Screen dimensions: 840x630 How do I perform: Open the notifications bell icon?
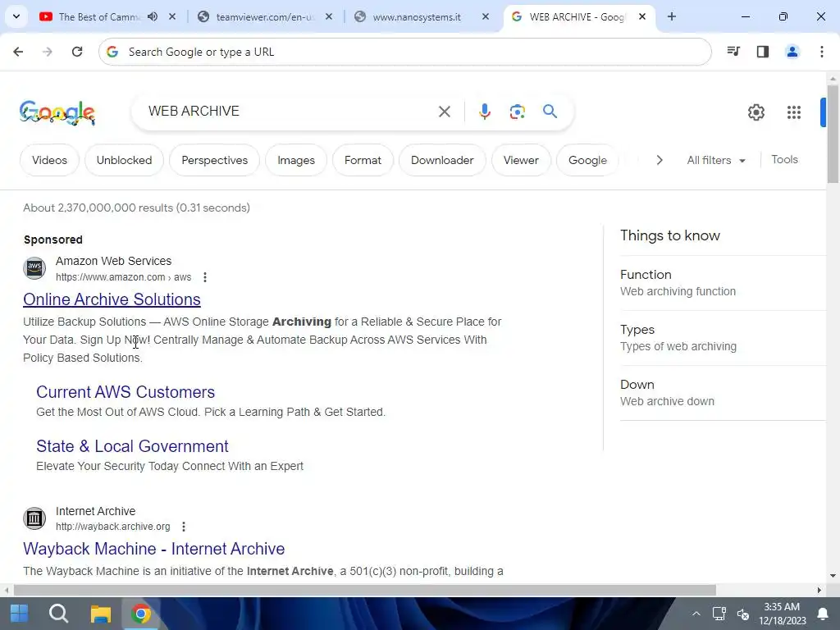(x=822, y=614)
